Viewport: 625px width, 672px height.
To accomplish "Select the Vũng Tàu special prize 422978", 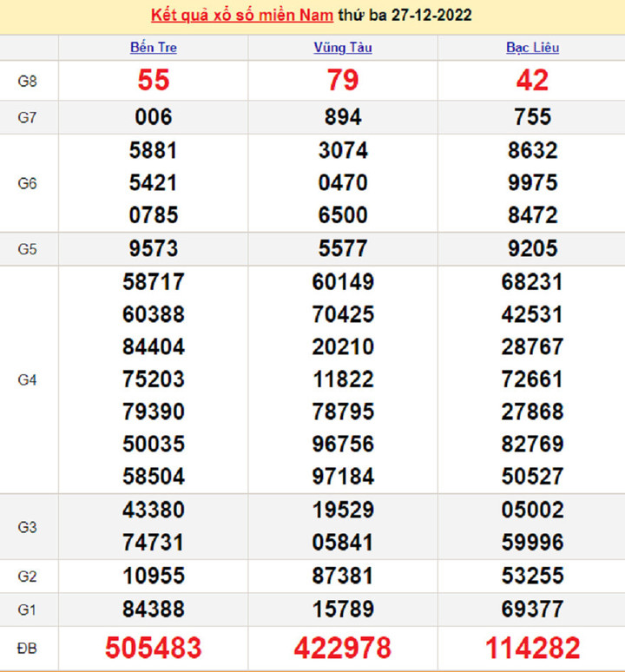I will point(343,648).
